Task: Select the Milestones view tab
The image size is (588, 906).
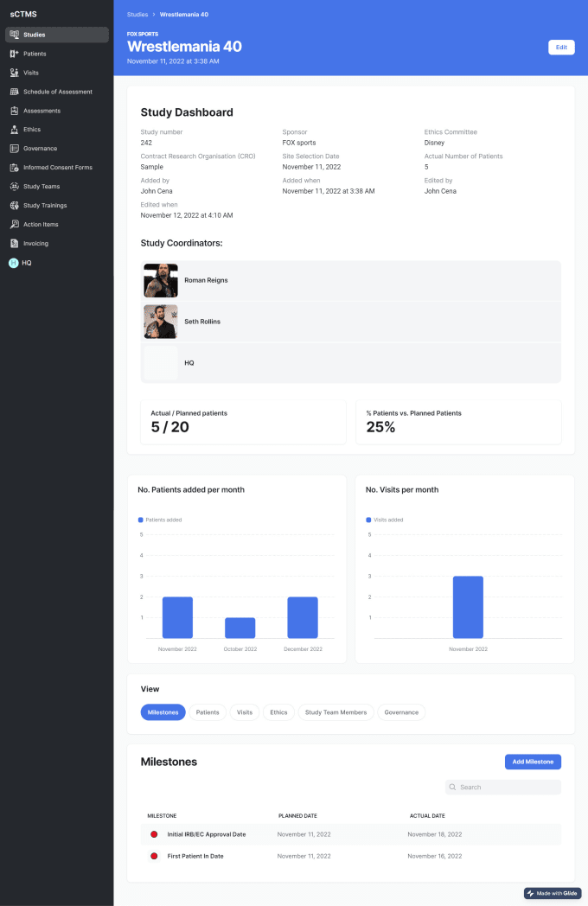Action: [x=163, y=712]
